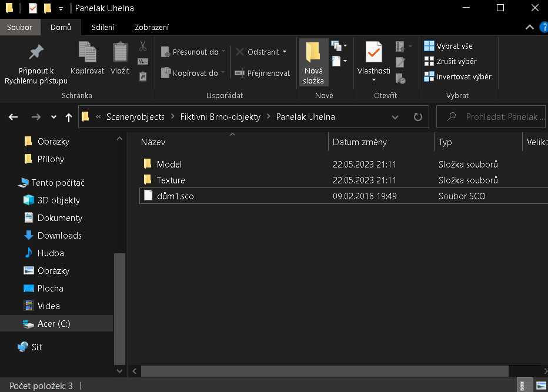The image size is (548, 392).
Task: Open the Odstranit dropdown arrow
Action: click(x=285, y=52)
